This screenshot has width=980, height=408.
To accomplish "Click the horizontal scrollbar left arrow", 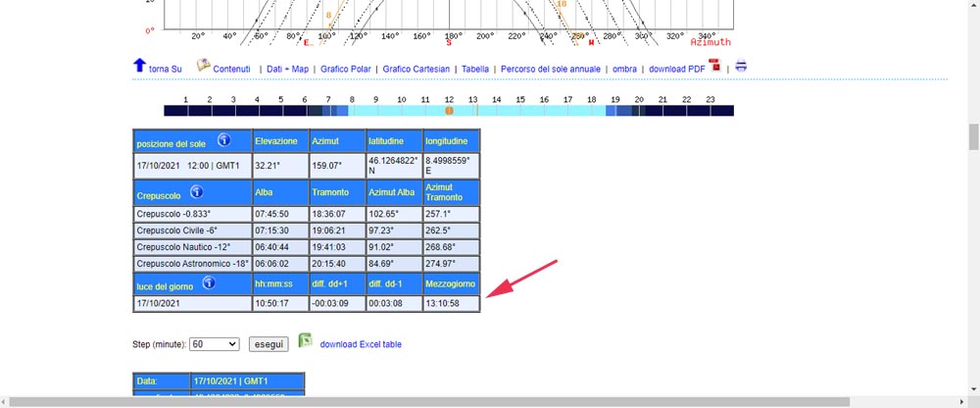I will tap(5, 402).
